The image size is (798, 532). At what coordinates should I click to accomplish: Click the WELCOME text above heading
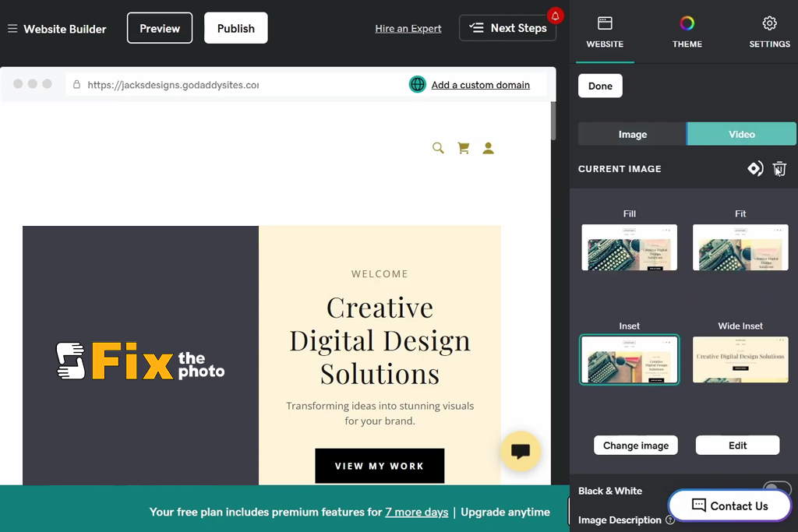(380, 274)
